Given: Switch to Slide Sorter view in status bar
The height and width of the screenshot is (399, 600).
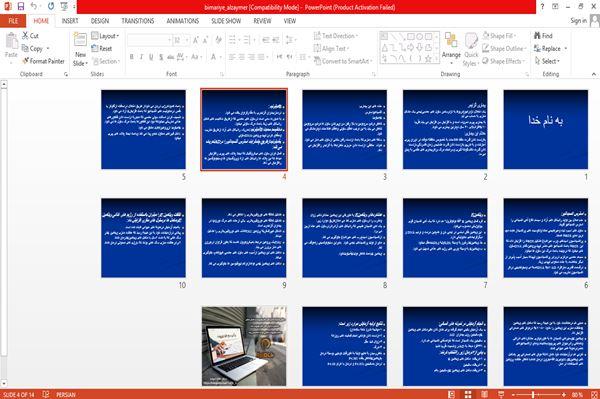Looking at the screenshot, I should click(x=468, y=394).
